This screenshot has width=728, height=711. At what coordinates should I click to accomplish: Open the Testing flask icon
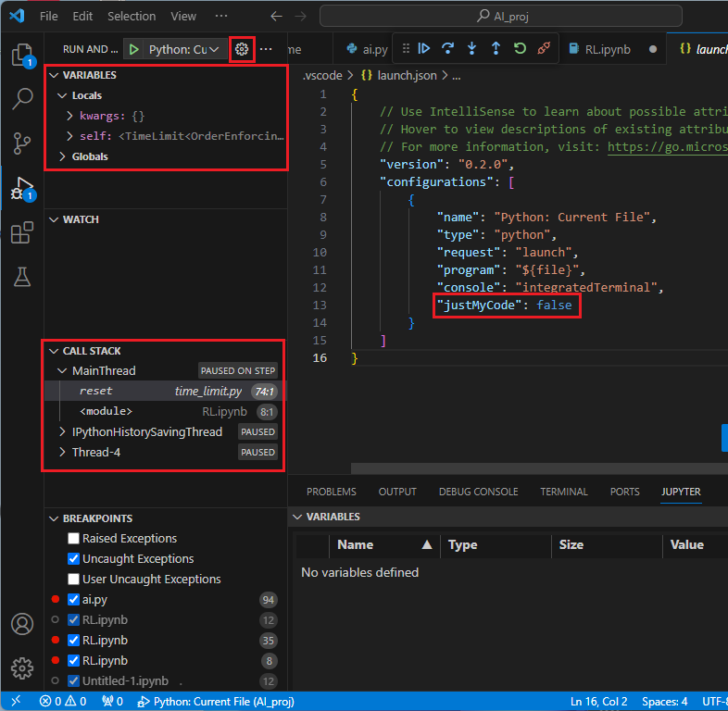[x=22, y=277]
